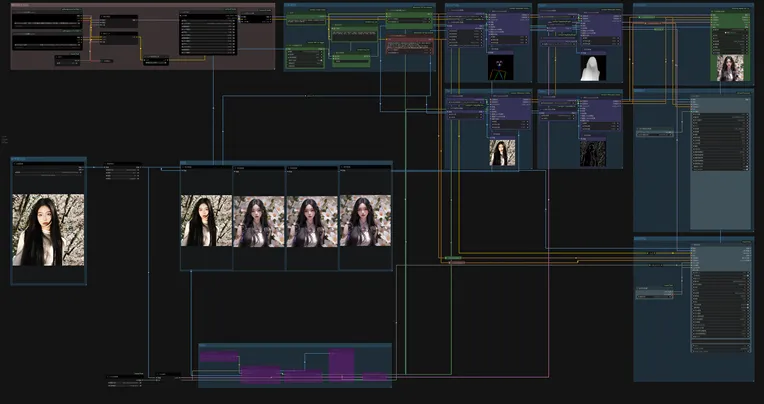Select the large gray sampler node on the right
Image resolution: width=764 pixels, height=404 pixels.
pos(720,160)
